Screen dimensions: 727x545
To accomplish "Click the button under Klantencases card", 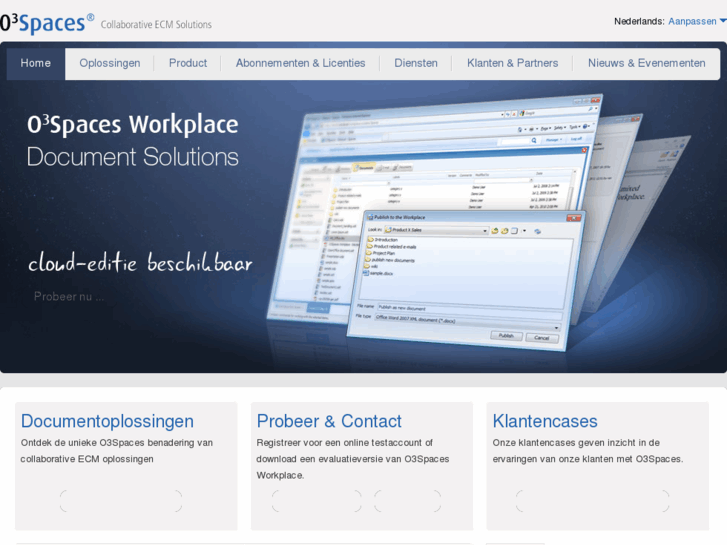I will [x=593, y=501].
